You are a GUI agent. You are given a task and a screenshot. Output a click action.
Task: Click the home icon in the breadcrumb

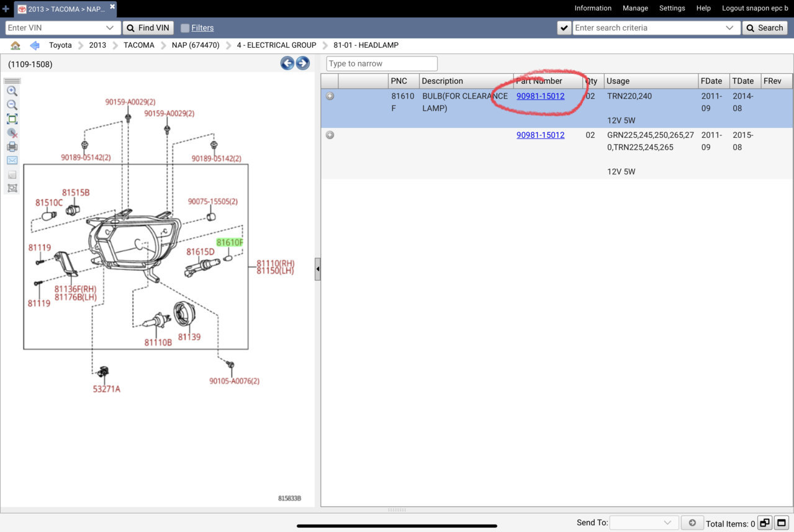click(x=16, y=45)
